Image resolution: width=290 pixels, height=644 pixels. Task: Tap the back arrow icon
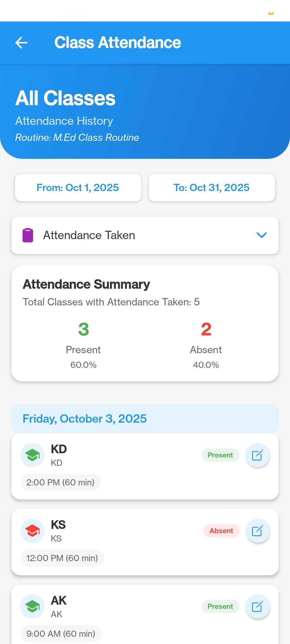pos(21,43)
